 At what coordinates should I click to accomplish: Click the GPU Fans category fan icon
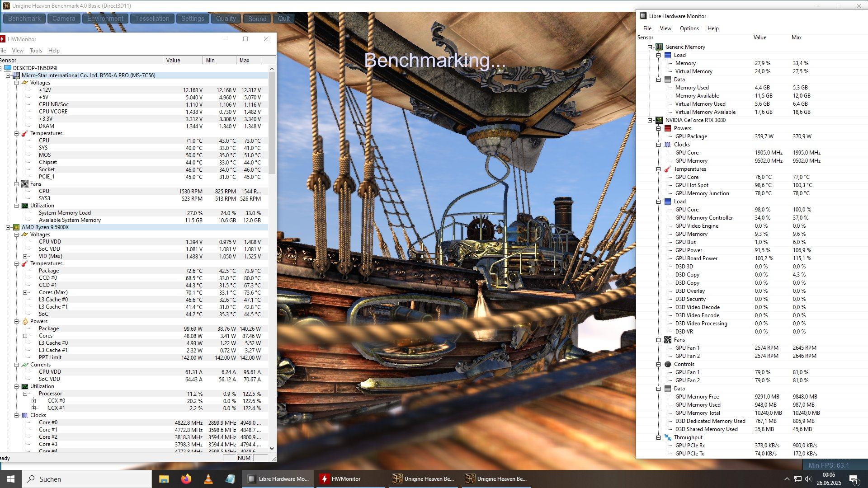668,340
